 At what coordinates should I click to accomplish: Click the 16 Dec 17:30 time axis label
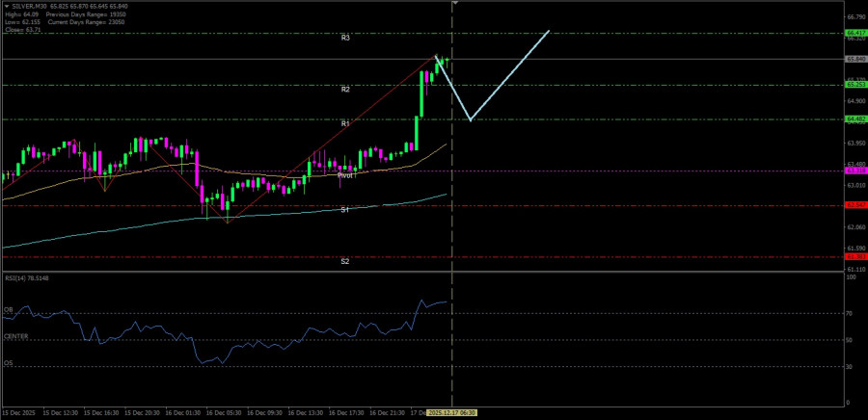click(346, 413)
